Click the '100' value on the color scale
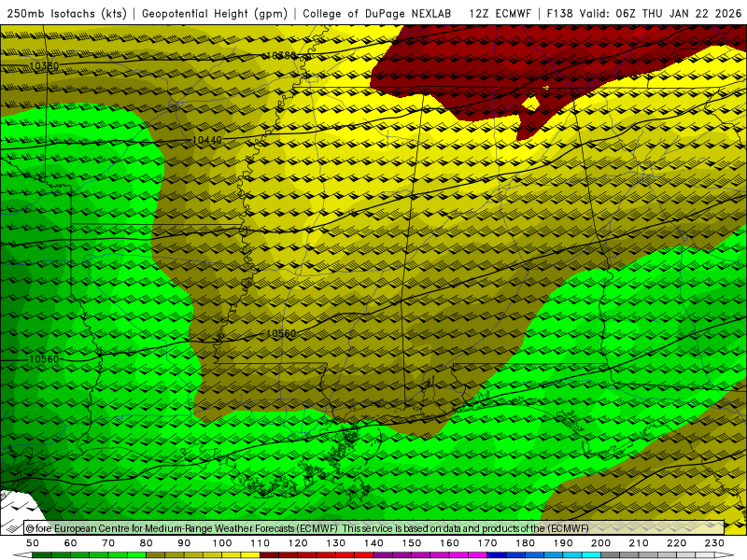This screenshot has height=560, width=747. [222, 543]
